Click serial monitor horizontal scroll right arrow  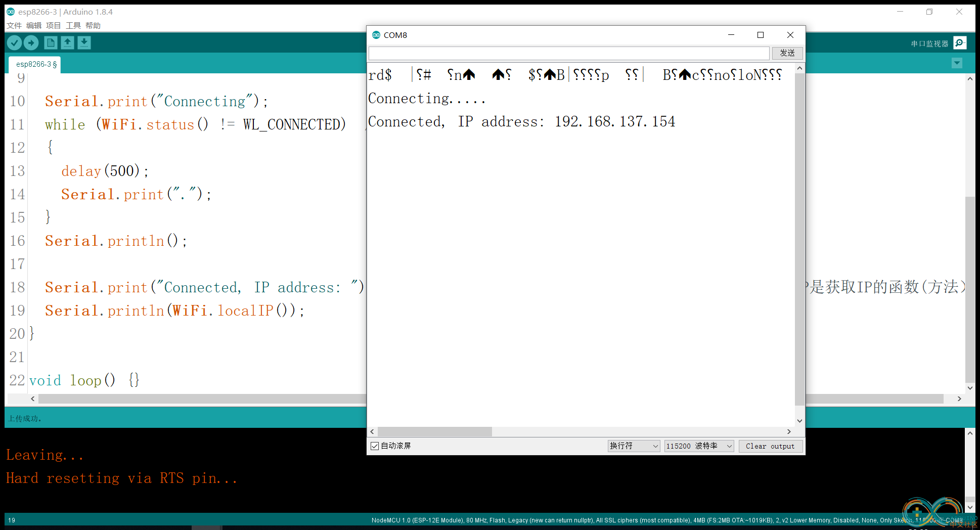click(789, 431)
